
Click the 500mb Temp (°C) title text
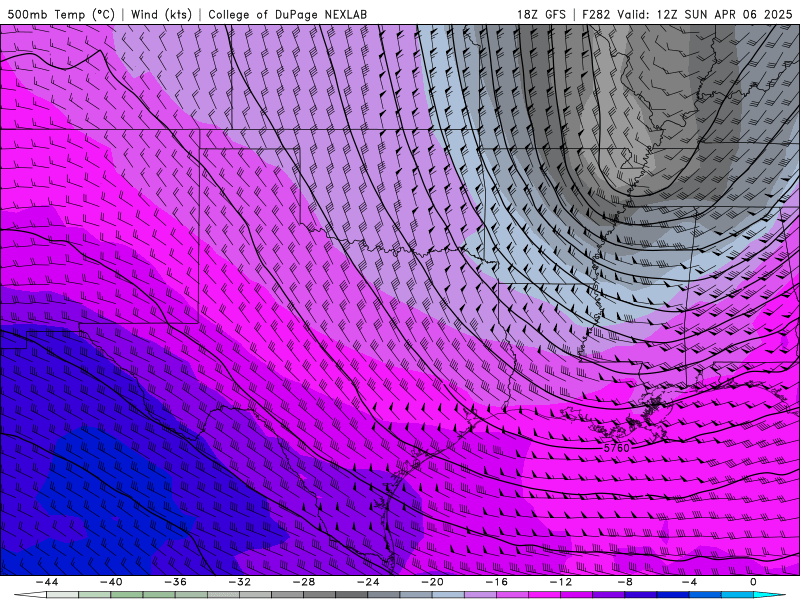point(61,14)
